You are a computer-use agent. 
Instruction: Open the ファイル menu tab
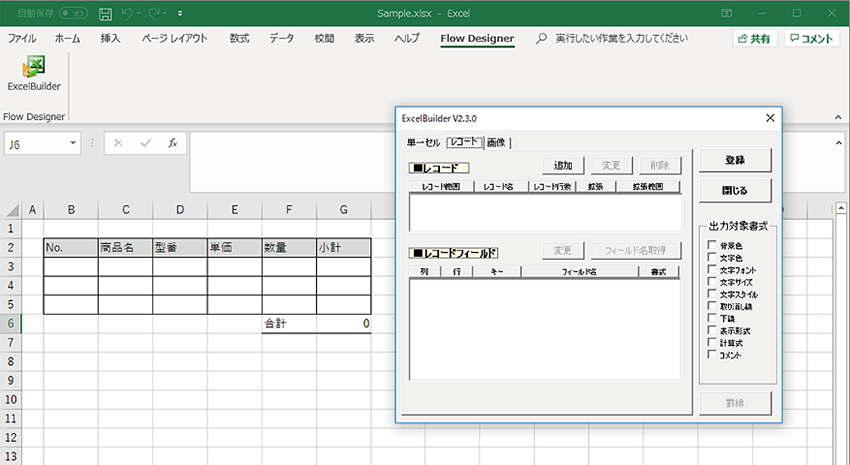[22, 38]
